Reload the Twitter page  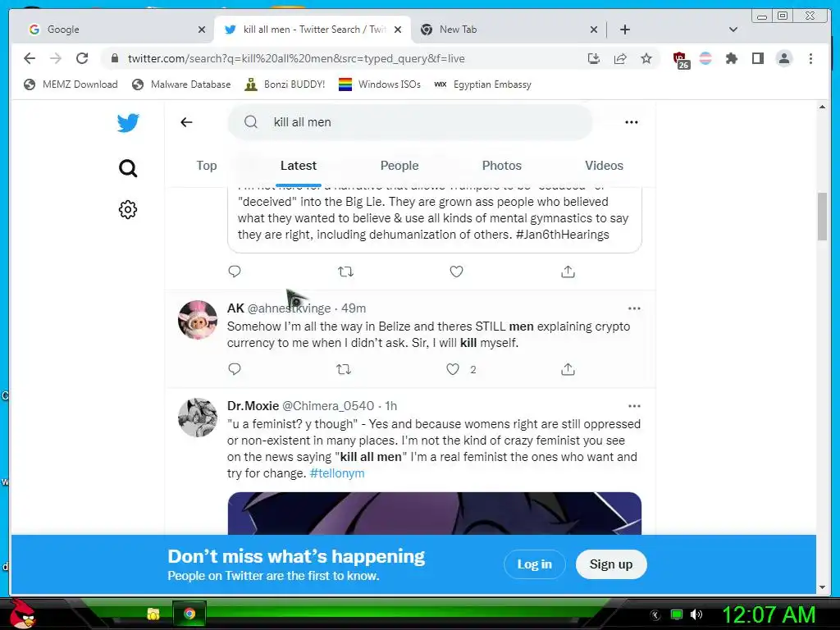82,58
